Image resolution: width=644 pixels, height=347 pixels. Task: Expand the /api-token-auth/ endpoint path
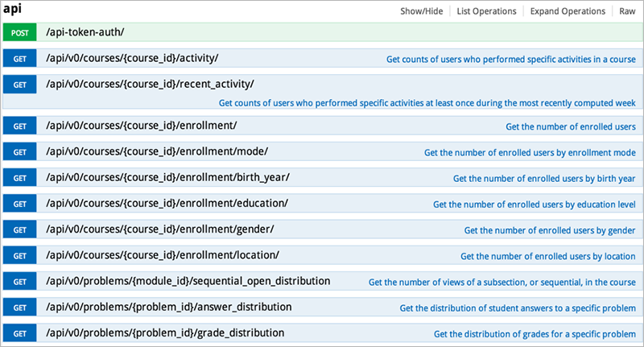[85, 33]
